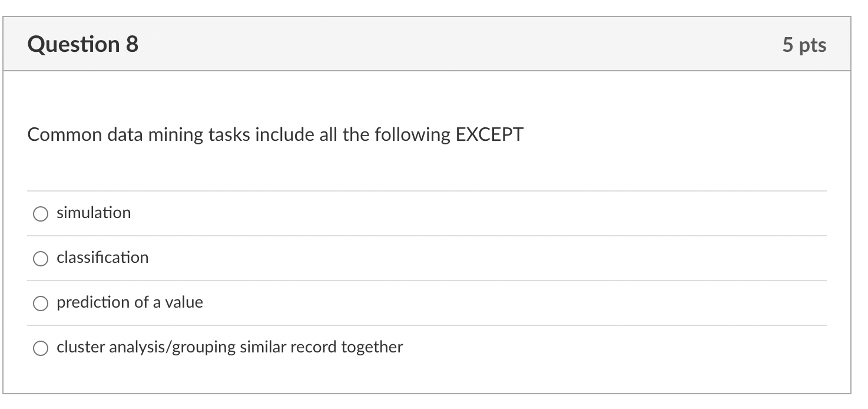The height and width of the screenshot is (409, 868).
Task: Click the question prompt text
Action: [274, 134]
